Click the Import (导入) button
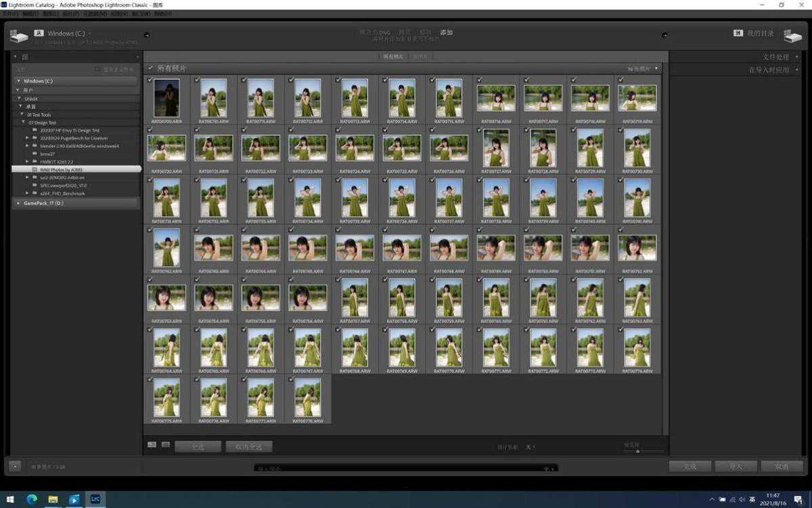Screen dimensions: 812x508 [x=736, y=467]
